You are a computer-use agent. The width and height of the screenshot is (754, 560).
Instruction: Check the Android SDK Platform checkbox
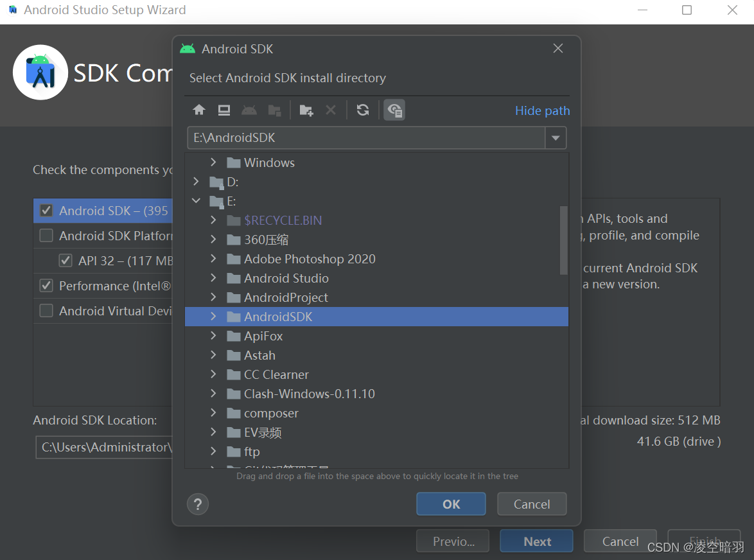[x=46, y=236]
